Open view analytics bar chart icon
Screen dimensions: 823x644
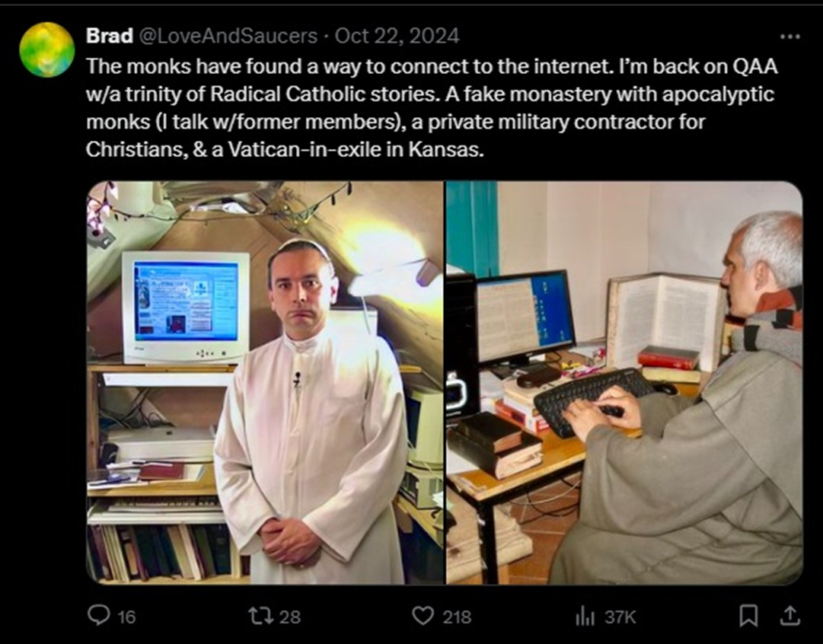pyautogui.click(x=585, y=616)
